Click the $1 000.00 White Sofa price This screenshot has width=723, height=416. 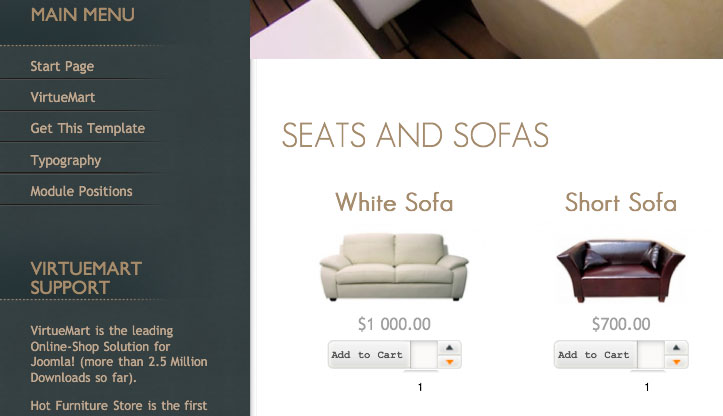pyautogui.click(x=394, y=324)
